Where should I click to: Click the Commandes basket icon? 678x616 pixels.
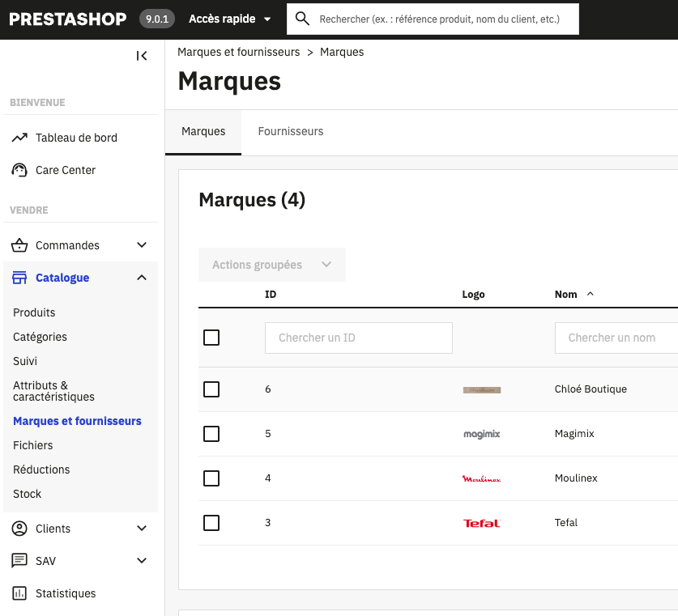(x=19, y=245)
